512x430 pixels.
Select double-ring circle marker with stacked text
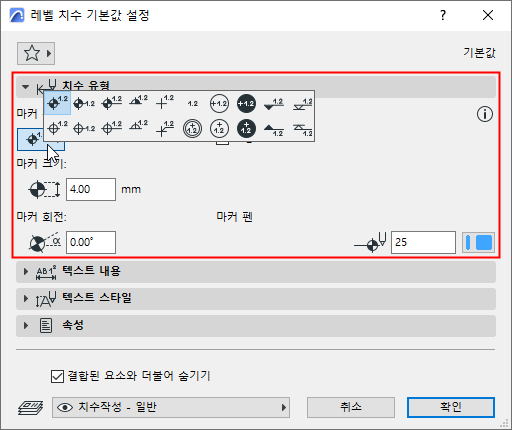click(x=192, y=128)
